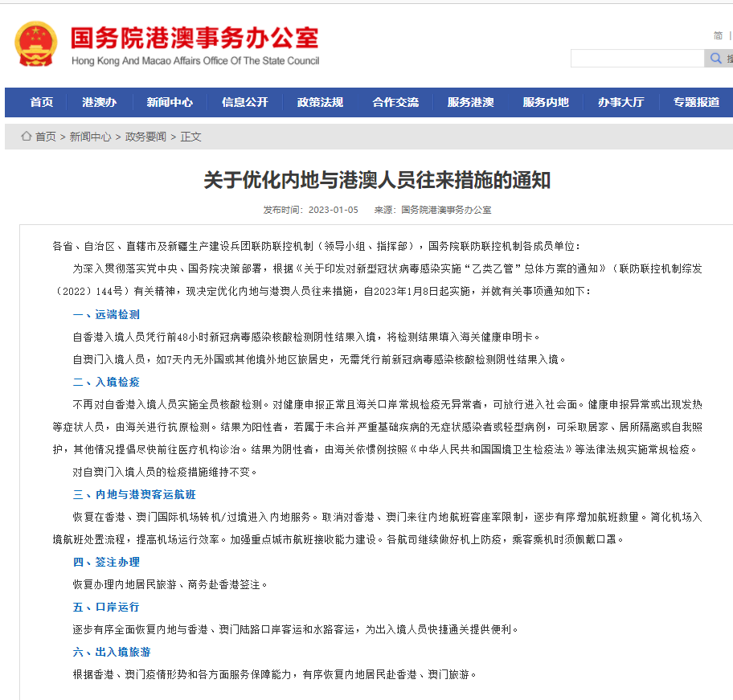Select 服务内地 in the navigation bar
This screenshot has width=733, height=700.
tap(546, 102)
